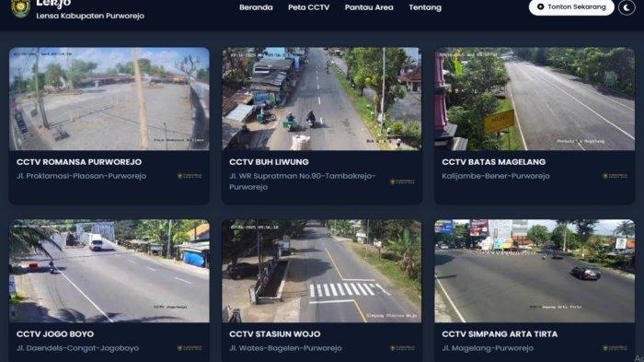The height and width of the screenshot is (362, 644).
Task: Click the CCTV SIMPANG ARTA TIRTA title
Action: pos(500,334)
